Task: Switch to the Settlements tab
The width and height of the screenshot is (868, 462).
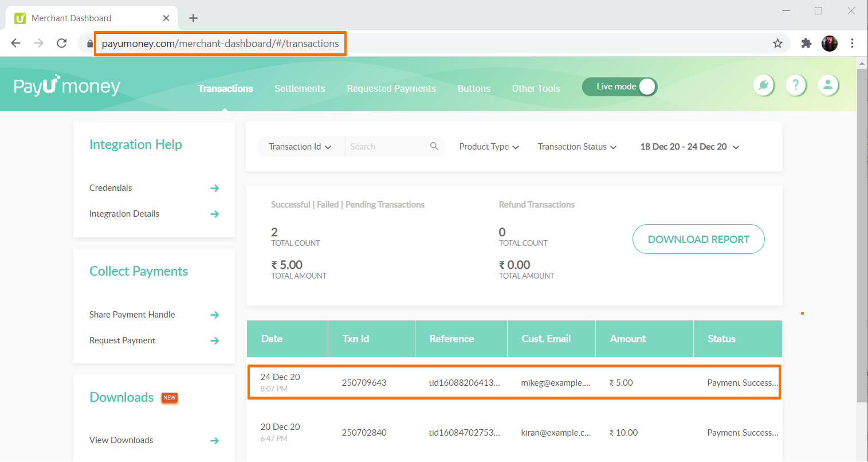Action: click(300, 88)
